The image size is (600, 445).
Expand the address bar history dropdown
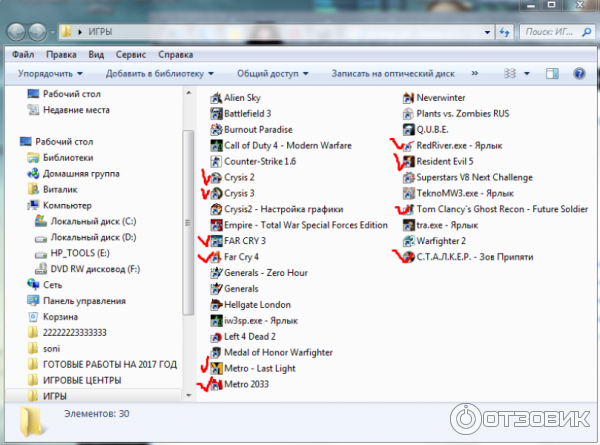pos(488,33)
